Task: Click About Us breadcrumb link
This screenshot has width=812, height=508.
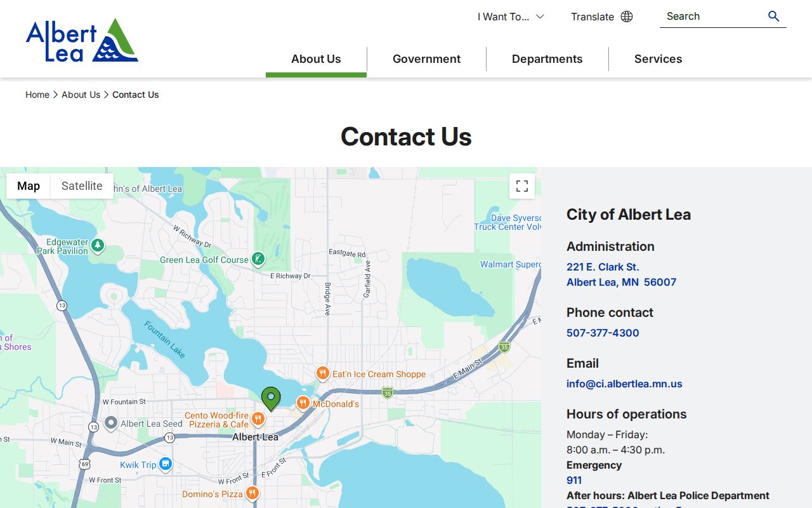Action: click(81, 95)
